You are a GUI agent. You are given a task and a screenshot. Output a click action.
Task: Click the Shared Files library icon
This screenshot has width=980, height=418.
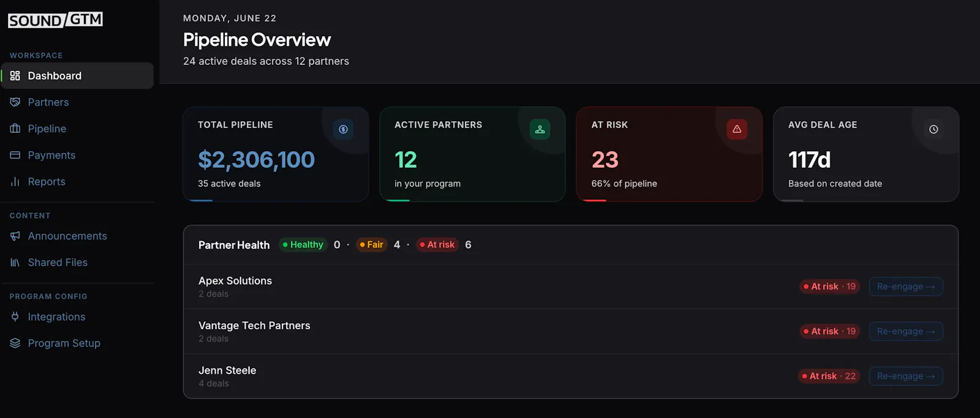pyautogui.click(x=15, y=263)
